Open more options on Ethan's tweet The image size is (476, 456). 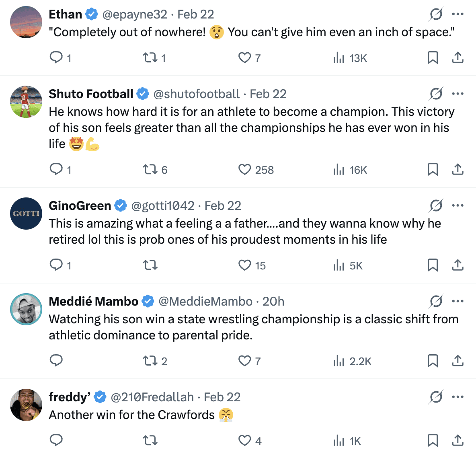coord(458,14)
